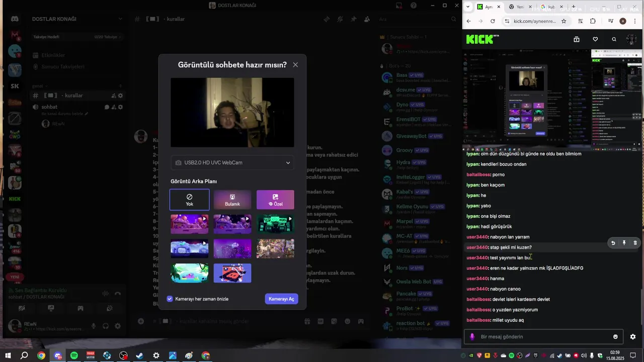Open settings gear for sohbet channel
The height and width of the screenshot is (362, 644).
(x=120, y=107)
